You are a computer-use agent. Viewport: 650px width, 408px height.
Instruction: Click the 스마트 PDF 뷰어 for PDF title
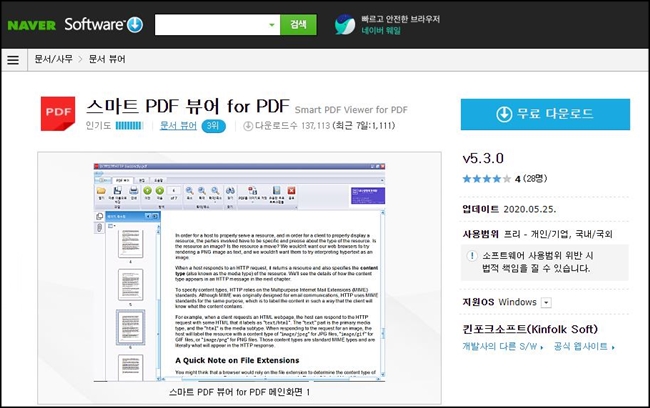188,107
